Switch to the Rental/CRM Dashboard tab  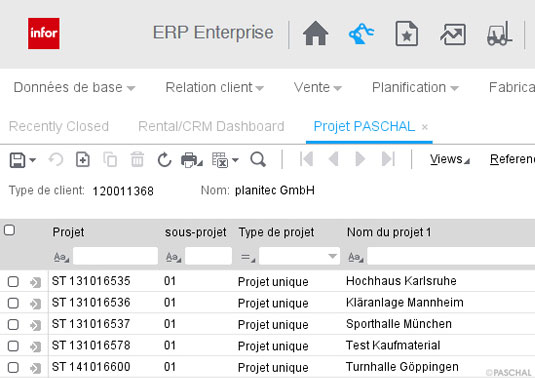[211, 126]
